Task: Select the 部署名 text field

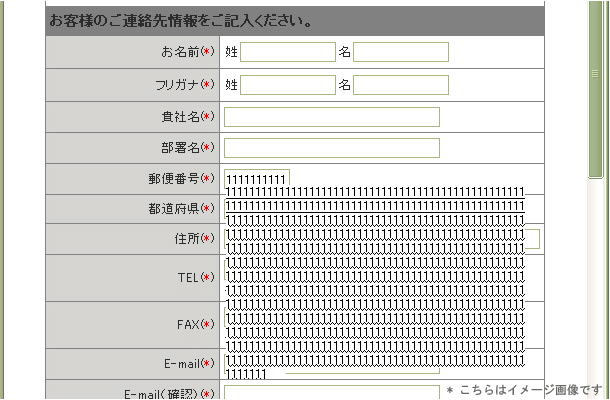Action: tap(331, 148)
